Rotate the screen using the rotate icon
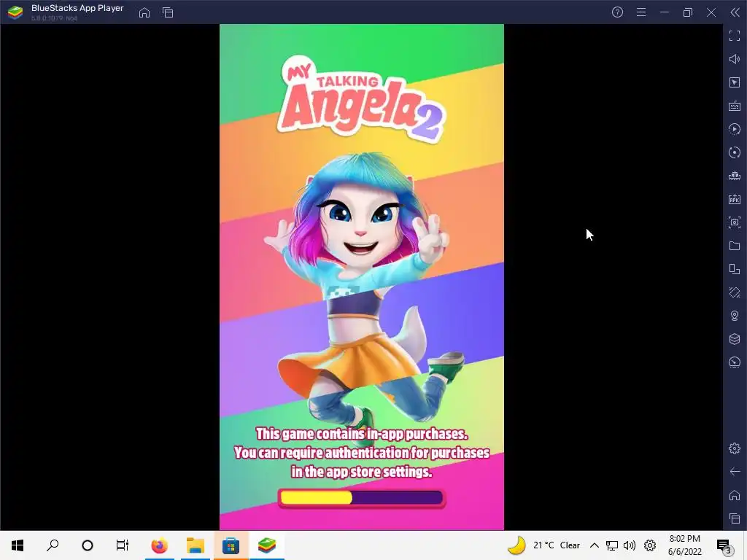 pos(735,269)
